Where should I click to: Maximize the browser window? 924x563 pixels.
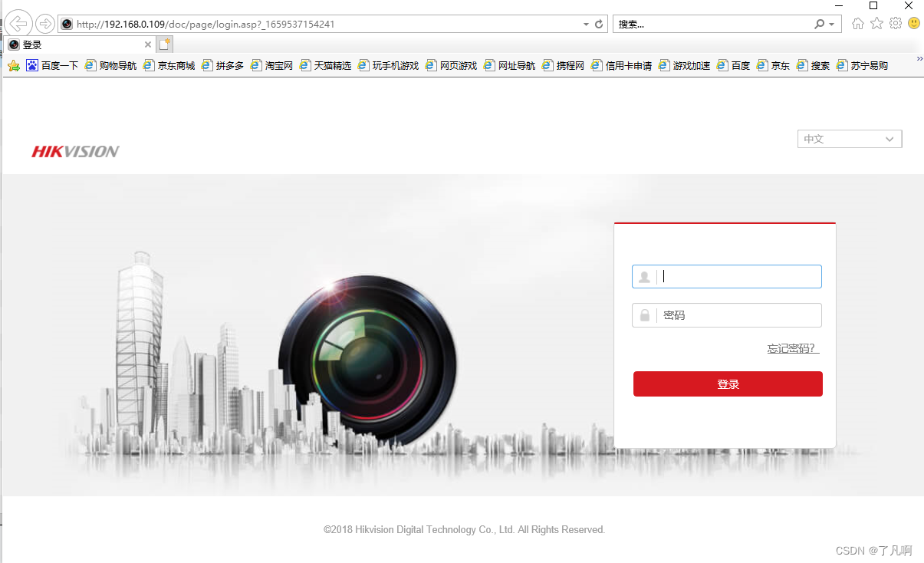873,5
